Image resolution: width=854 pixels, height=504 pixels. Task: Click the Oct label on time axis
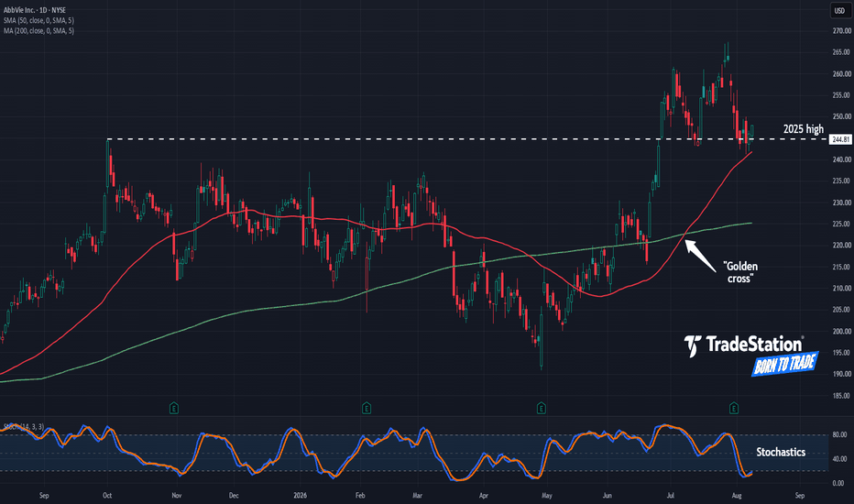107,495
